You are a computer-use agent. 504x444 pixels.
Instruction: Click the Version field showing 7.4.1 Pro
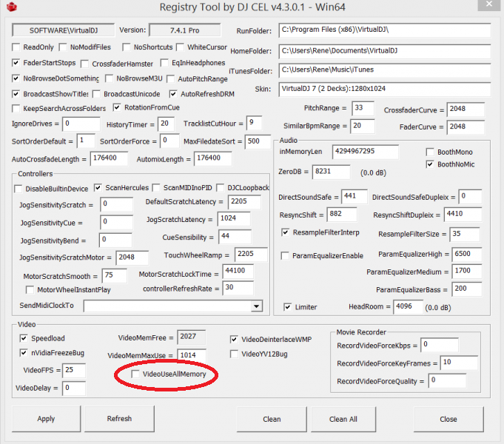click(185, 30)
